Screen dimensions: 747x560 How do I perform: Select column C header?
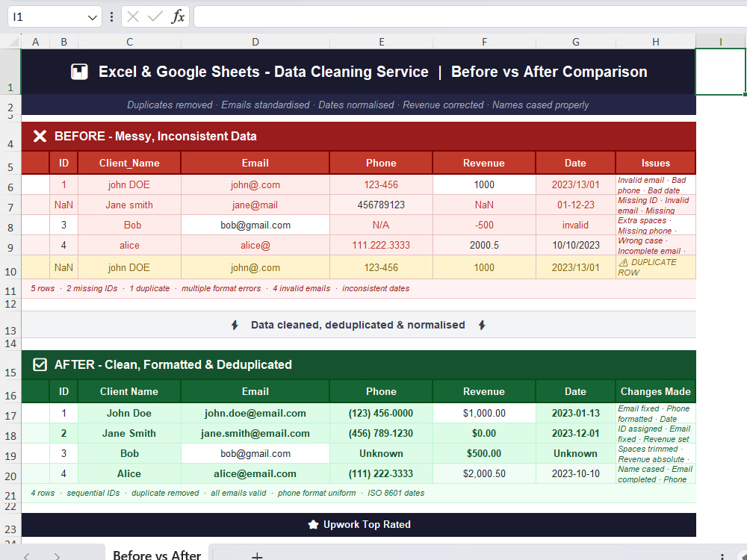click(x=129, y=42)
